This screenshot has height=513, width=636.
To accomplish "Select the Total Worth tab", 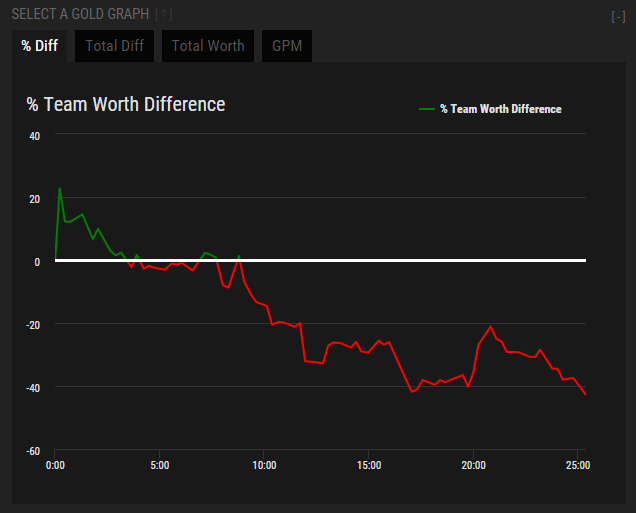I will [208, 46].
